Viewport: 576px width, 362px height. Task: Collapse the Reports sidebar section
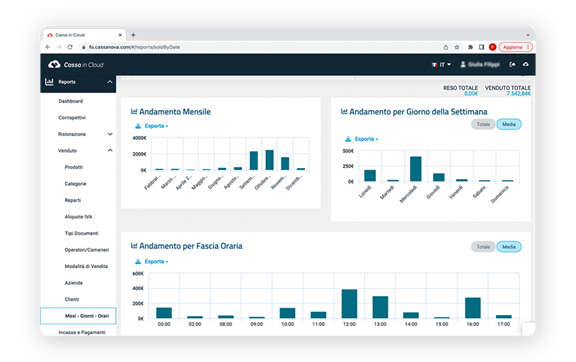[x=109, y=82]
